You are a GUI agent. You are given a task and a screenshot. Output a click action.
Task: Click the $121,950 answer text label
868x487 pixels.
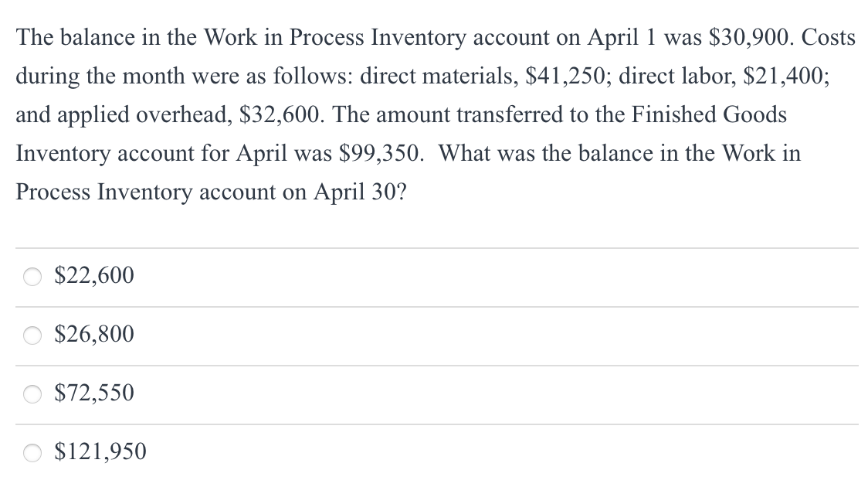[99, 451]
